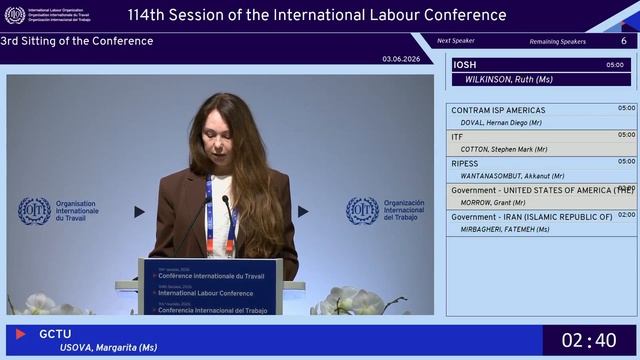Click the arrow left of 'Organización Internacional del Trabajo'
The width and height of the screenshot is (640, 360).
click(x=303, y=211)
